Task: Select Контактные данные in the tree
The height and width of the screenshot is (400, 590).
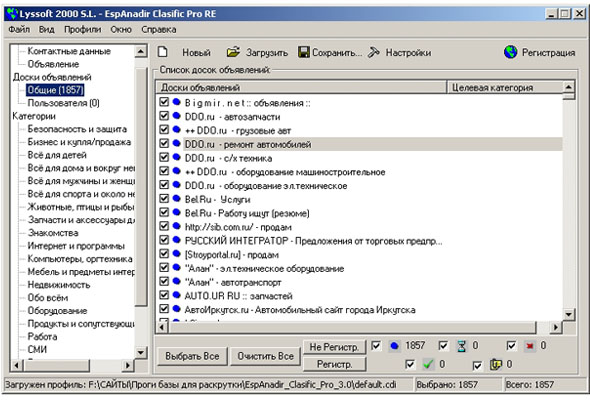Action: tap(69, 51)
